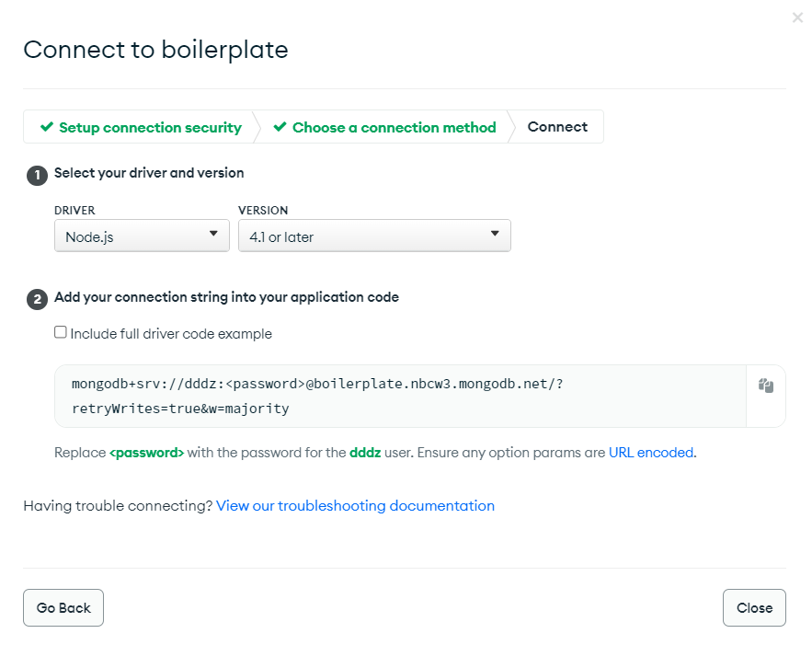Open View our troubleshooting documentation link
812x645 pixels.
point(355,506)
